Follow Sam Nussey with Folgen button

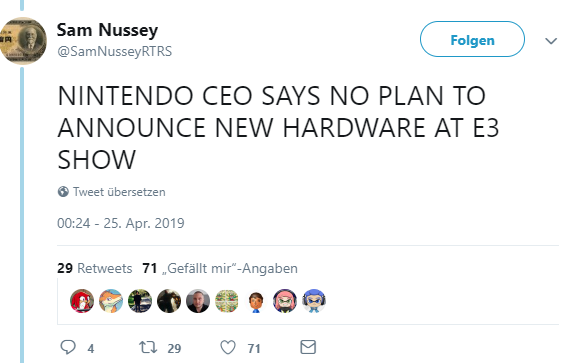[x=472, y=39]
